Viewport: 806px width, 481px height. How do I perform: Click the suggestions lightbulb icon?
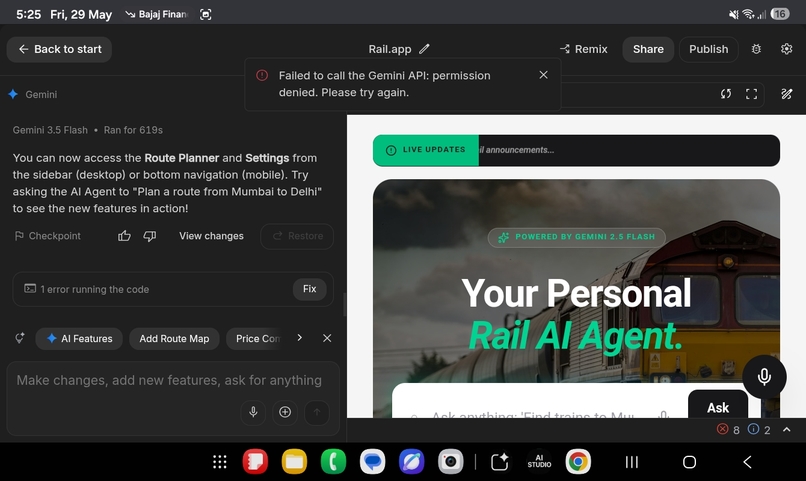[20, 338]
